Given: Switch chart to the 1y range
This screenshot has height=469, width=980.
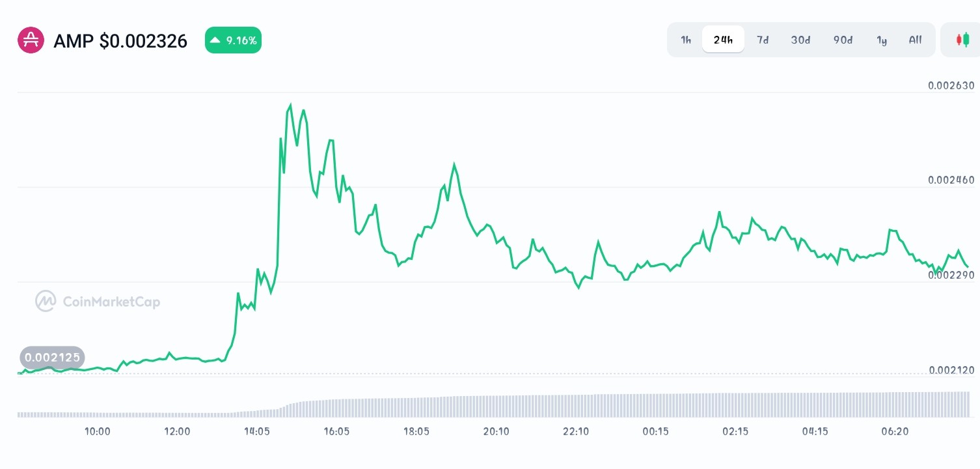Looking at the screenshot, I should (x=882, y=40).
